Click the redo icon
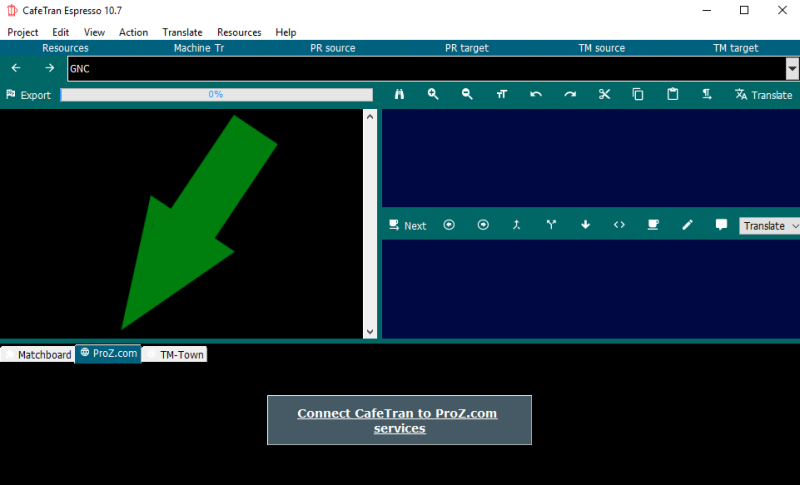Image resolution: width=800 pixels, height=485 pixels. (570, 94)
